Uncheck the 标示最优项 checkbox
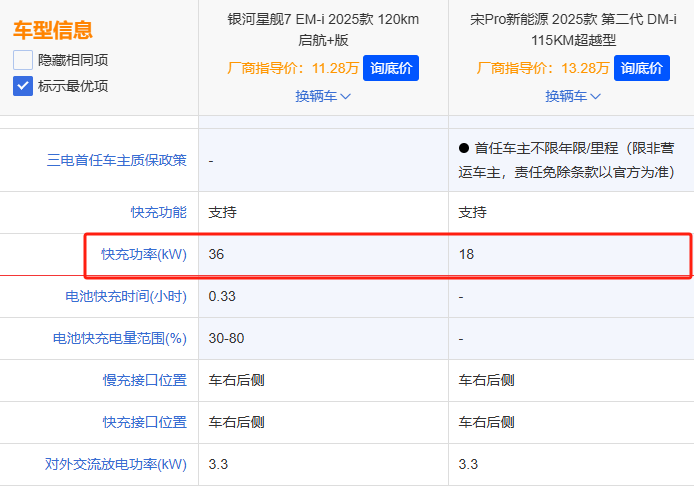The image size is (694, 486). [x=23, y=86]
